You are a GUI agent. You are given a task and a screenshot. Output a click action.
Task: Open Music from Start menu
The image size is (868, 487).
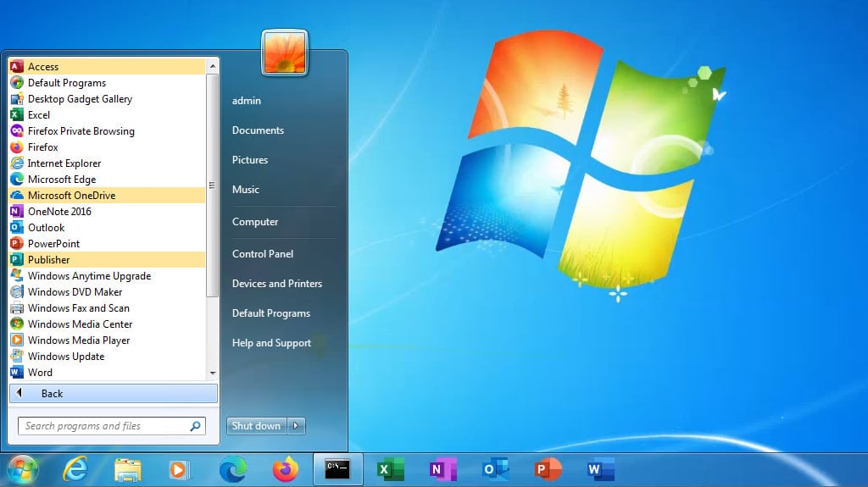(x=246, y=189)
